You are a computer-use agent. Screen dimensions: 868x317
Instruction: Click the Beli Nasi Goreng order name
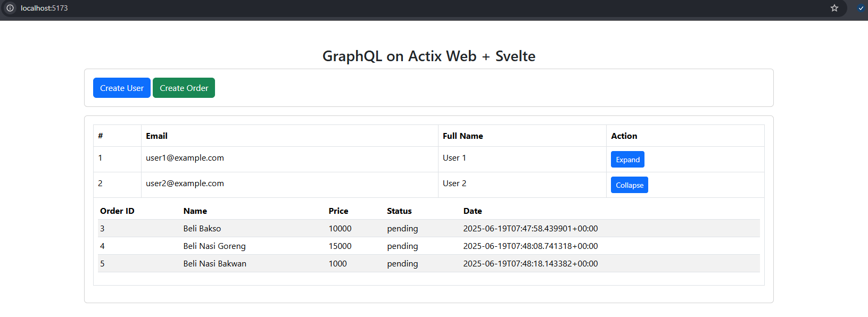214,246
